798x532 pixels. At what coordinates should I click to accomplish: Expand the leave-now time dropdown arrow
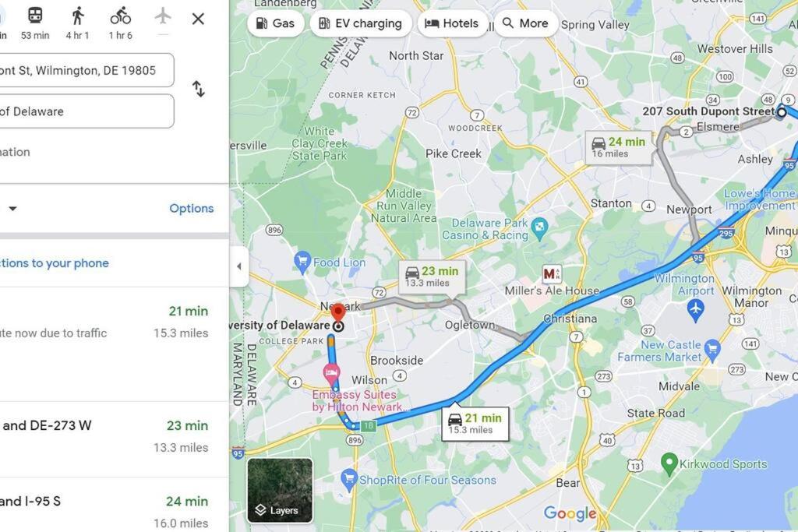[x=12, y=209]
